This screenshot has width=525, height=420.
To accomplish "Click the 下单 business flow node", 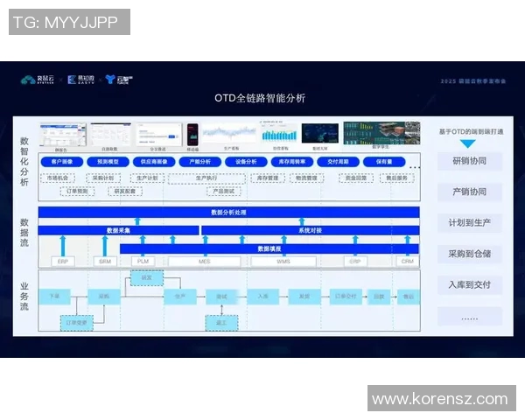I will pyautogui.click(x=54, y=297).
